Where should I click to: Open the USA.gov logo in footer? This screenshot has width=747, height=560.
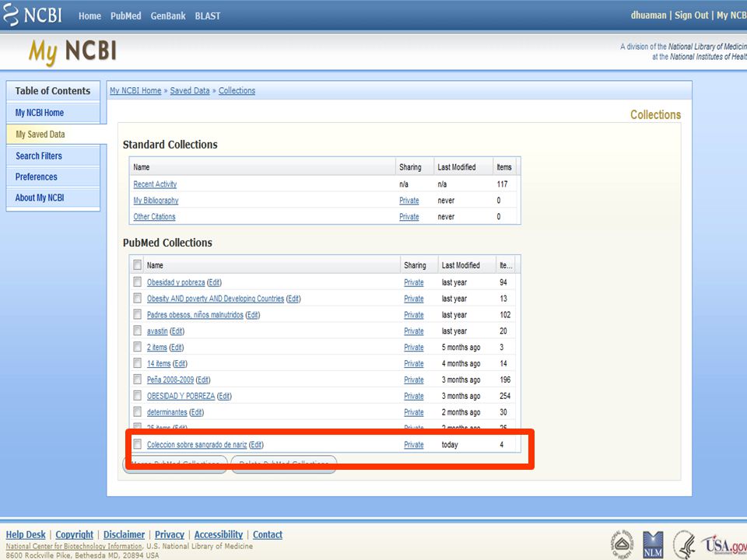tap(724, 544)
